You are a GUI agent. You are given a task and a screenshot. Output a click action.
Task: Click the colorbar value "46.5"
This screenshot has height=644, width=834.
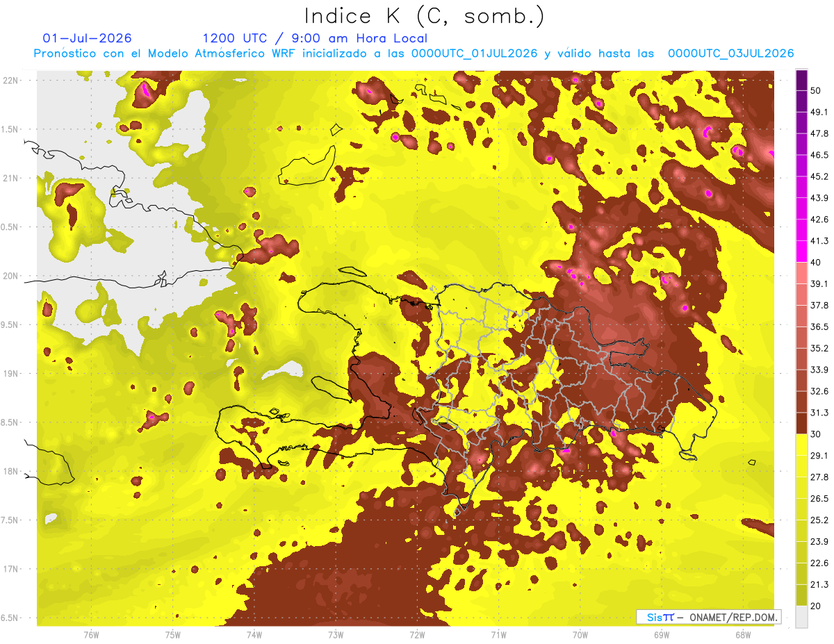[x=819, y=155]
